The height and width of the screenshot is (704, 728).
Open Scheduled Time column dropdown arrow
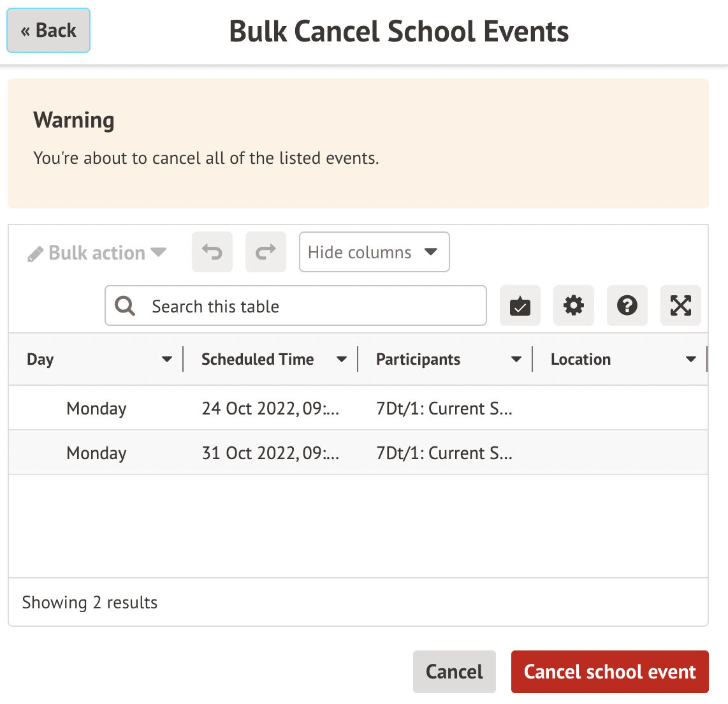(x=342, y=360)
